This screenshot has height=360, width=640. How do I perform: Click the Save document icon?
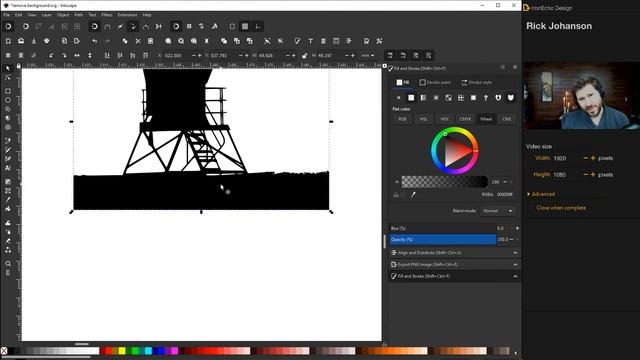34,41
